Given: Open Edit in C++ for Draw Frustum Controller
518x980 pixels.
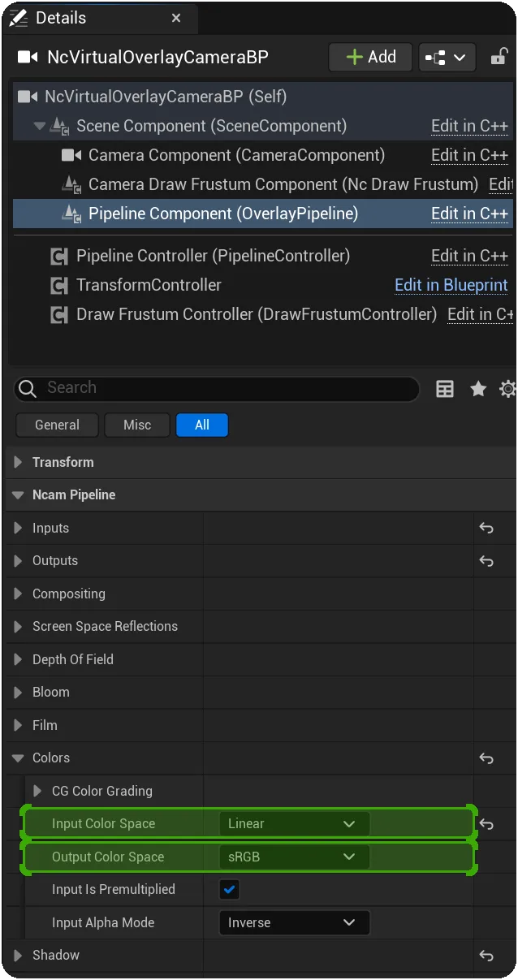Looking at the screenshot, I should click(x=480, y=313).
